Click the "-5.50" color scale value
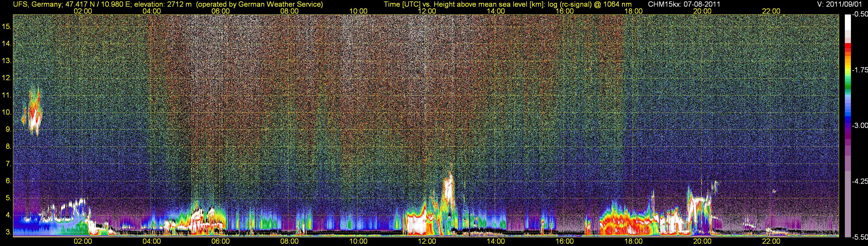 tap(860, 237)
